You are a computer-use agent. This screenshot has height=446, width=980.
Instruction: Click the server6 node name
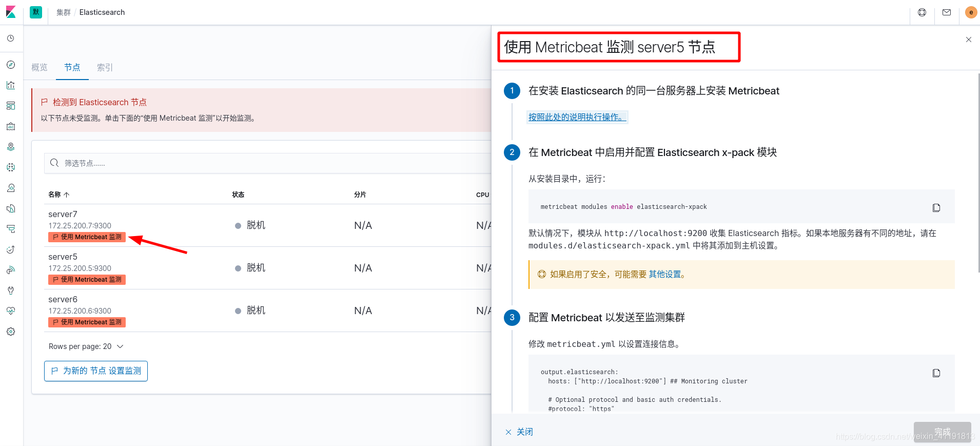pos(63,299)
